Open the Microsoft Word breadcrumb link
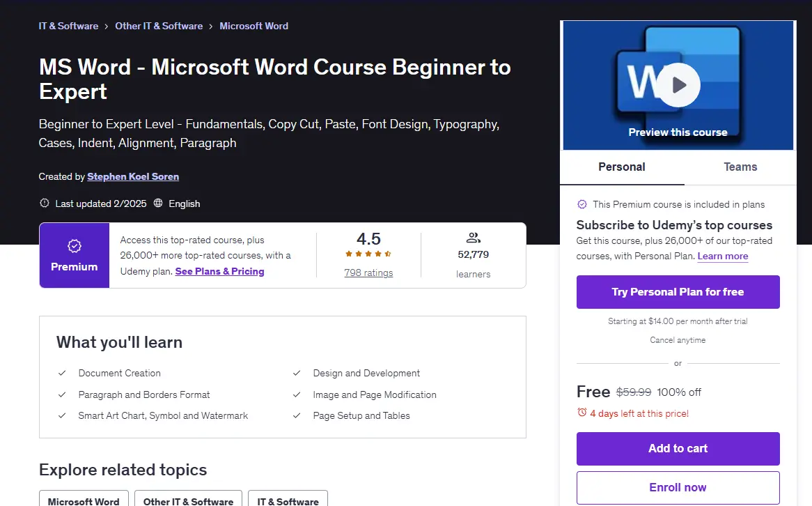Screen dimensions: 812x506 tap(253, 26)
